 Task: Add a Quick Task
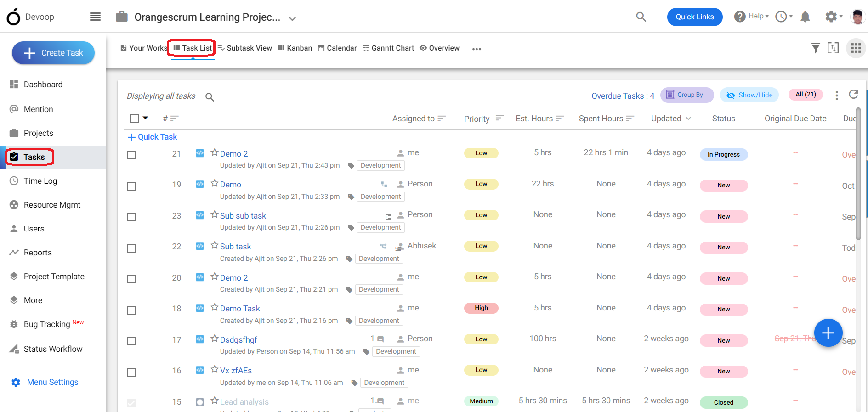tap(153, 137)
